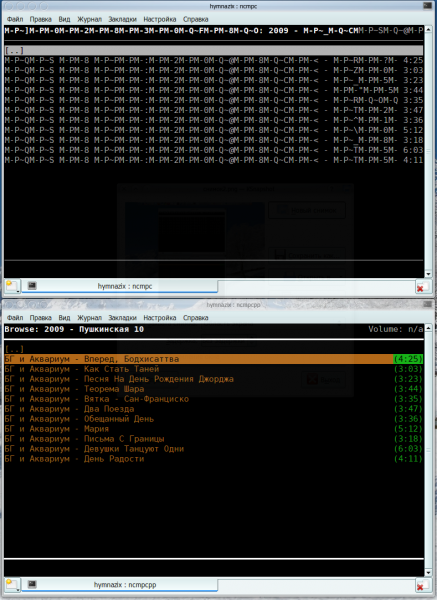Click ncmpc row with duration 3:47
The width and height of the screenshot is (437, 600).
(x=214, y=110)
